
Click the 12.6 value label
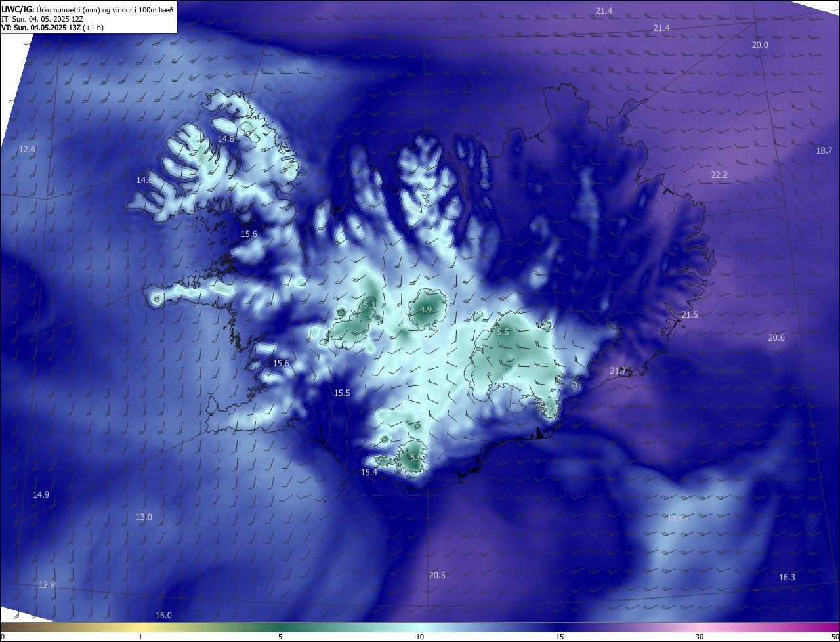coord(27,150)
